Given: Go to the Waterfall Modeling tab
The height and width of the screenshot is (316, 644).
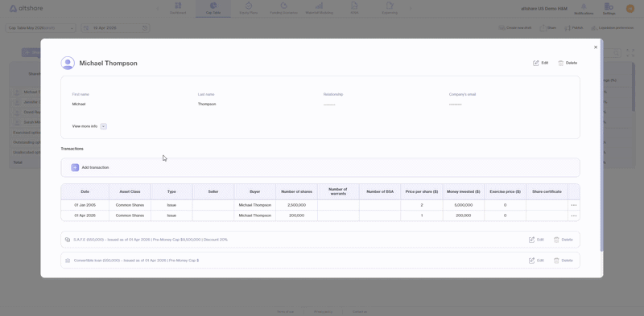Looking at the screenshot, I should click(319, 8).
